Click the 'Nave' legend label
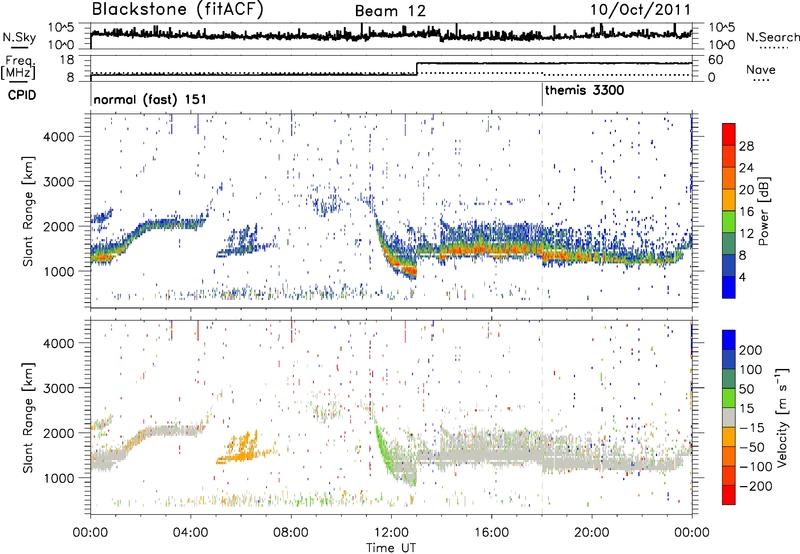The height and width of the screenshot is (554, 800). tap(761, 69)
